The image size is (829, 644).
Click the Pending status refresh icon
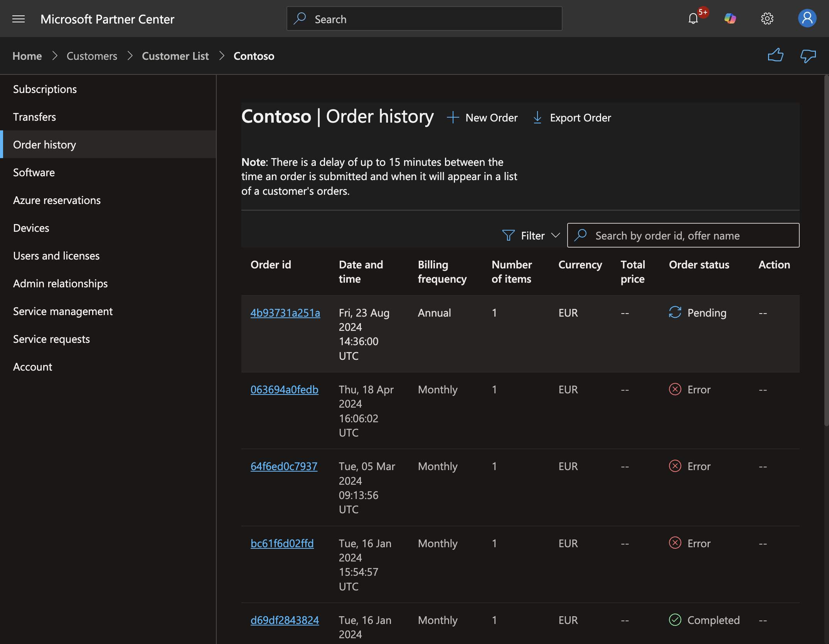675,312
